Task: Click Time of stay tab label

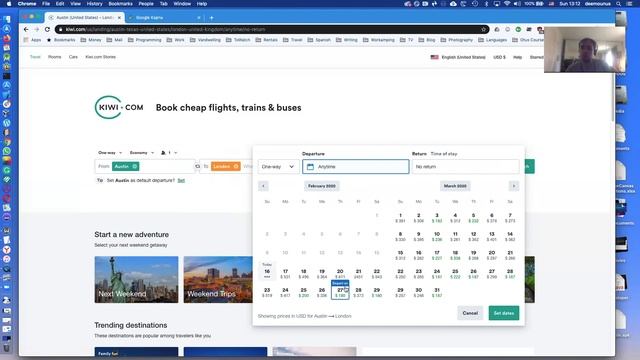Action: [444, 154]
